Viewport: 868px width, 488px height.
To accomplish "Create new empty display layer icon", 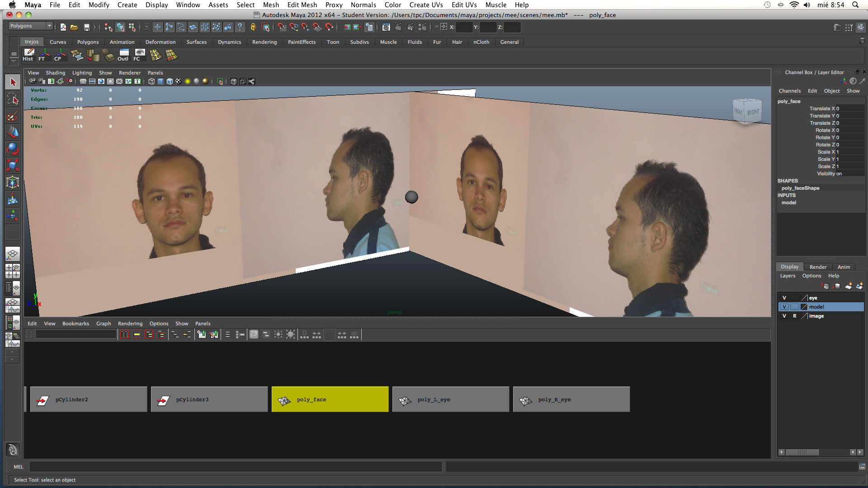I will click(x=849, y=286).
